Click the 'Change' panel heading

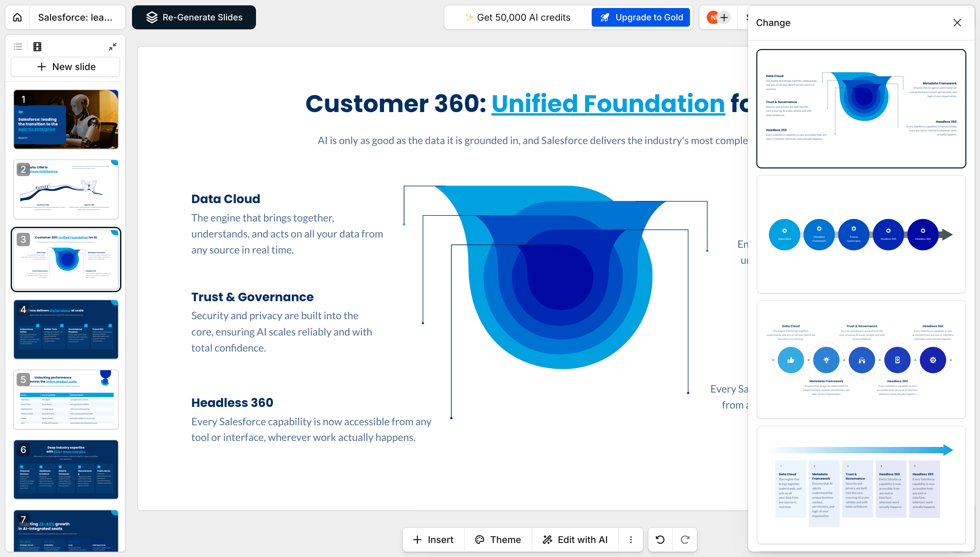(x=773, y=23)
